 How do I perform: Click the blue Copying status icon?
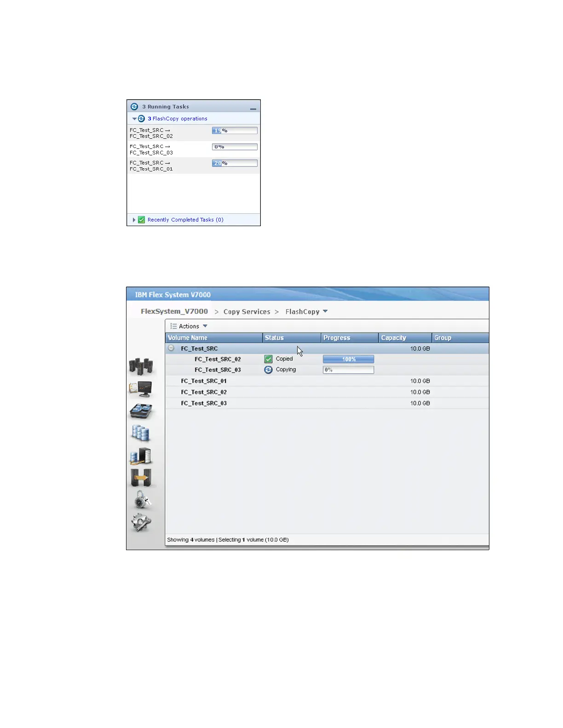tap(269, 370)
